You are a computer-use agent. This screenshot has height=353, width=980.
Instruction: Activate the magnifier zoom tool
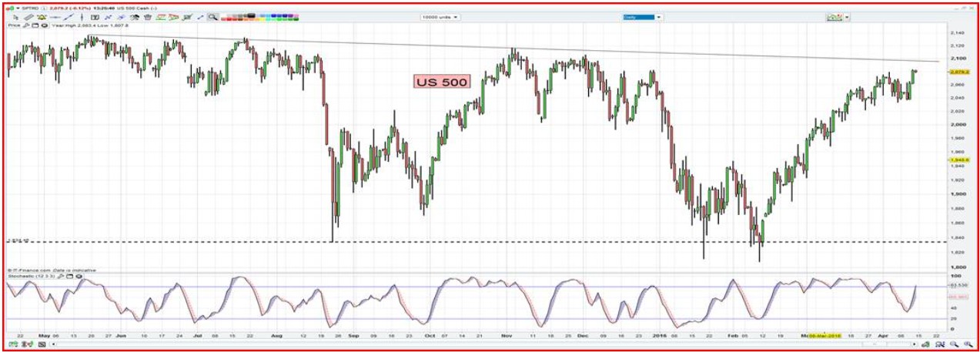[212, 17]
